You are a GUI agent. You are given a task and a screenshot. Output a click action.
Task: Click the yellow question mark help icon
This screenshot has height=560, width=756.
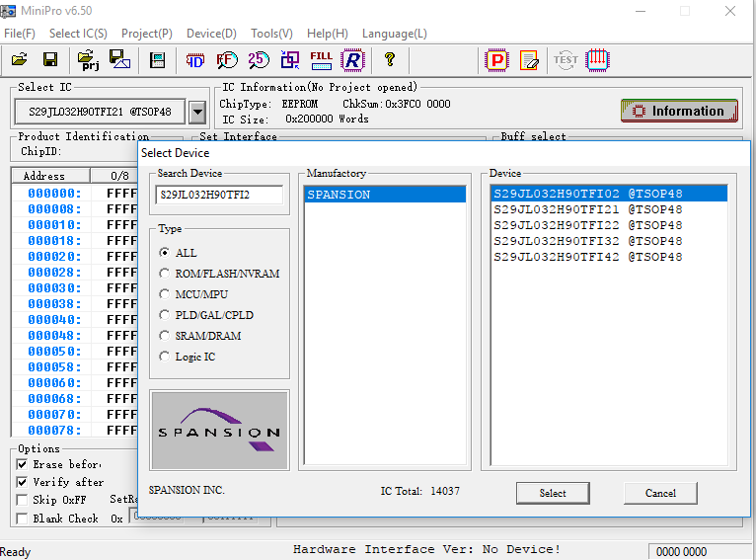390,59
